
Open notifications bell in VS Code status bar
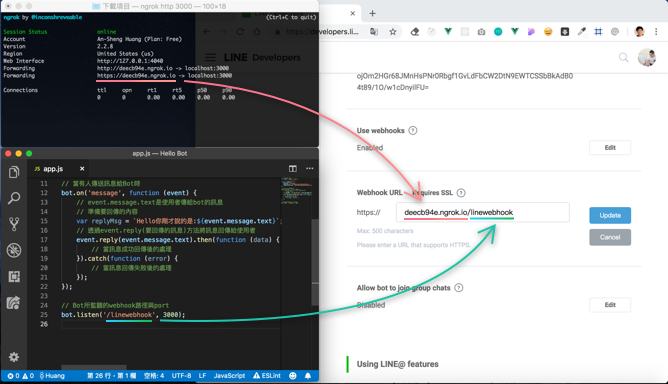[308, 375]
